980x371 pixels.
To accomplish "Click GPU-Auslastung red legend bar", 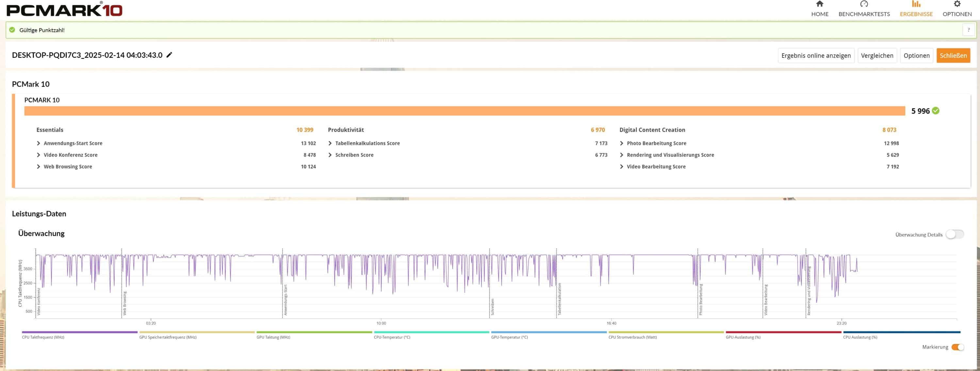I will (783, 332).
